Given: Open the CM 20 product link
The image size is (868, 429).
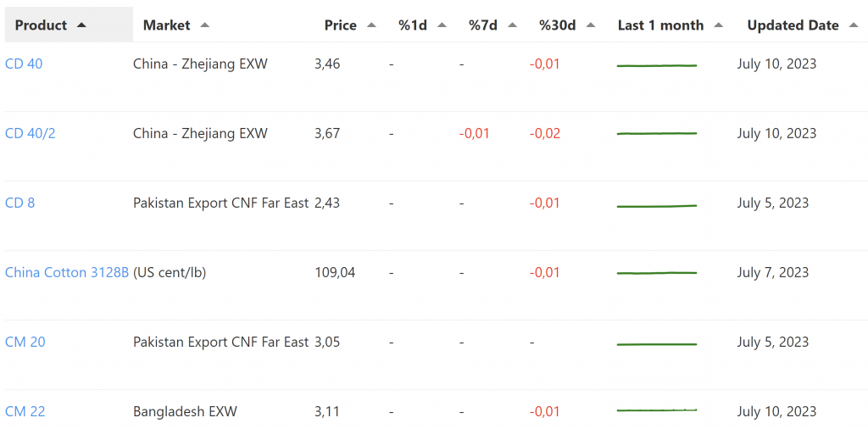Looking at the screenshot, I should (x=25, y=342).
